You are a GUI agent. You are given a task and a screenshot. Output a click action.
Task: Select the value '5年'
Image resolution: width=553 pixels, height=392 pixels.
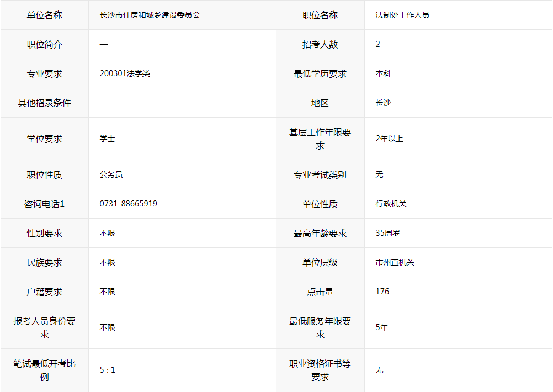tap(381, 327)
